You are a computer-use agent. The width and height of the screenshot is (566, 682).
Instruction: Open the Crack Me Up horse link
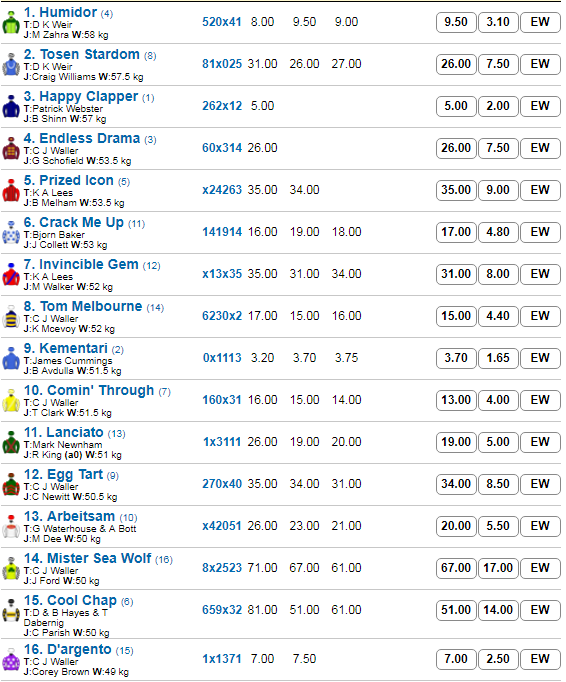[x=74, y=222]
